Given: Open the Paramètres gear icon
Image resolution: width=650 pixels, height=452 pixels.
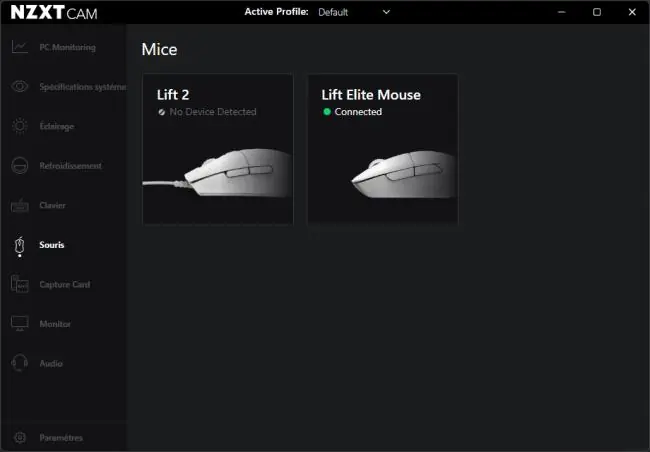Looking at the screenshot, I should pyautogui.click(x=19, y=437).
